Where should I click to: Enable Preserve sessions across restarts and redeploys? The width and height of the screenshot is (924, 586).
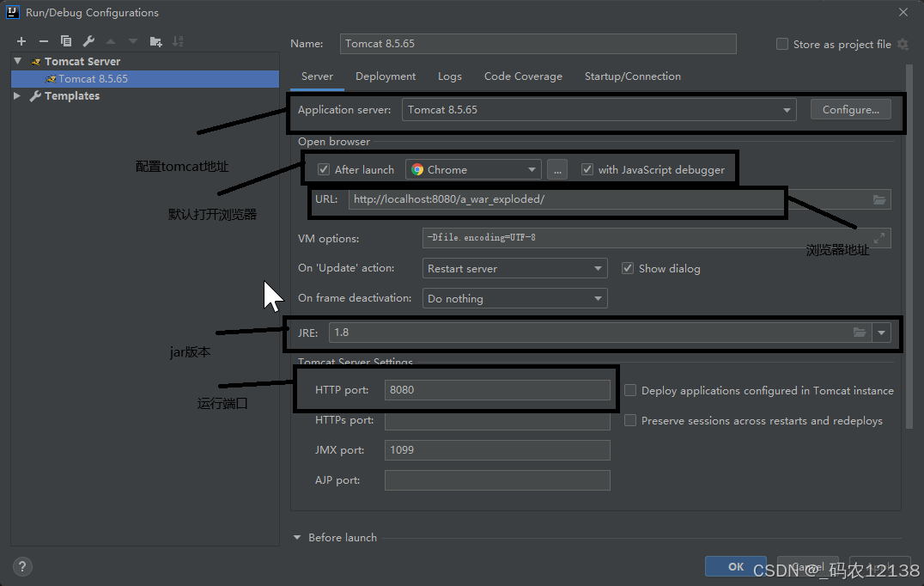[x=630, y=420]
